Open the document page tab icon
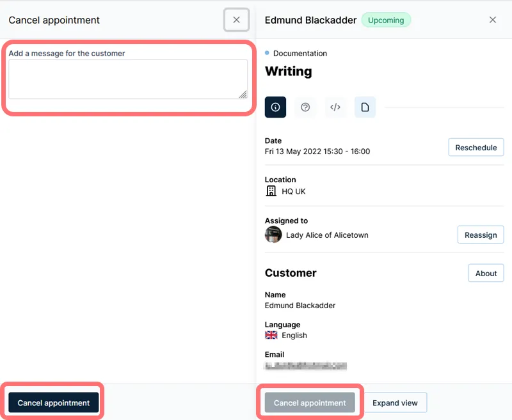Image resolution: width=512 pixels, height=420 pixels. pyautogui.click(x=365, y=107)
